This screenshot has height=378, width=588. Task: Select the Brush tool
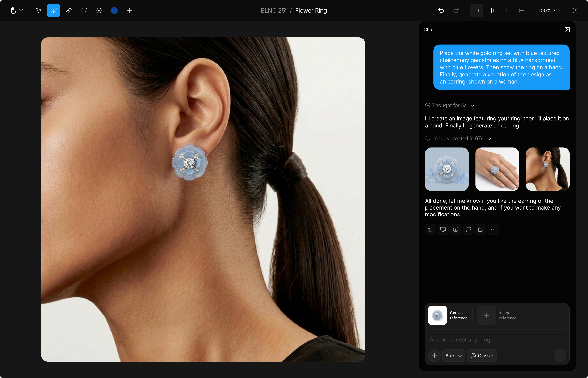click(x=54, y=10)
